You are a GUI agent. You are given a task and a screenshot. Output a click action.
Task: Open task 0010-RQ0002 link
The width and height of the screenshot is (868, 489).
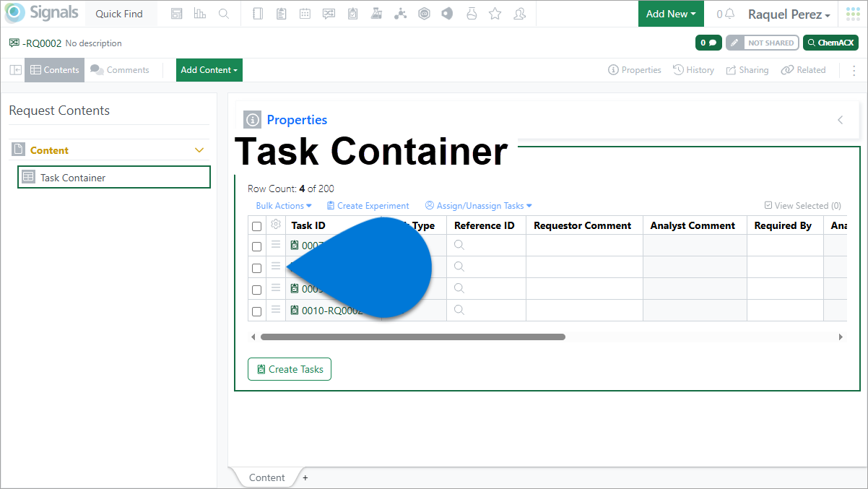click(331, 311)
